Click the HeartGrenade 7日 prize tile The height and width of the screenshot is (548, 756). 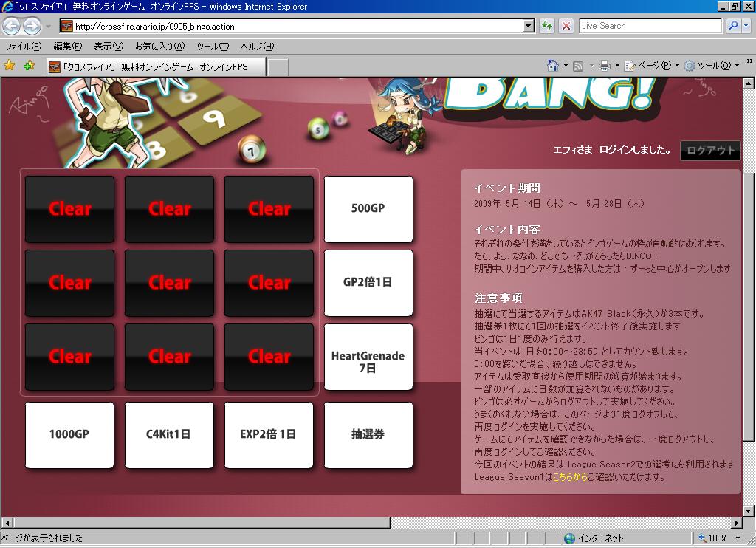click(368, 357)
